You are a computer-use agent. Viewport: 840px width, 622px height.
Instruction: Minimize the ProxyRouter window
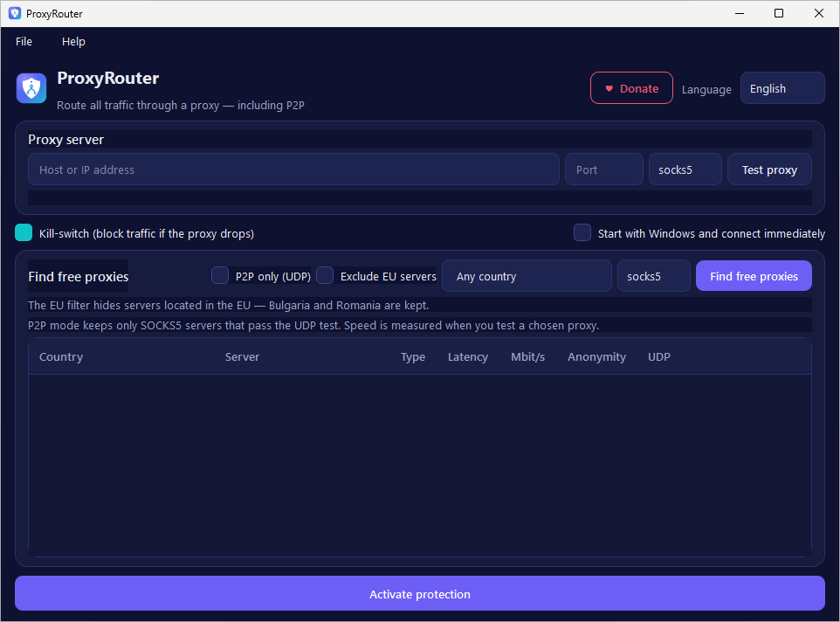click(x=740, y=13)
